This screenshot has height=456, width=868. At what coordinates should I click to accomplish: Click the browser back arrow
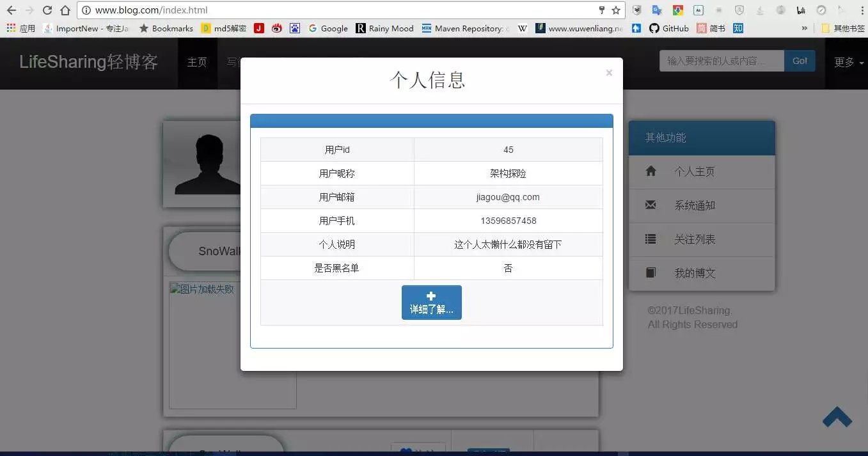coord(11,10)
